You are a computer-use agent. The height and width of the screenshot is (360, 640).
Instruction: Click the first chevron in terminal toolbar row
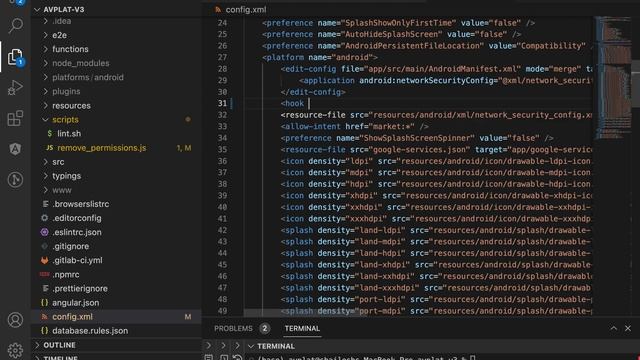pos(209,346)
